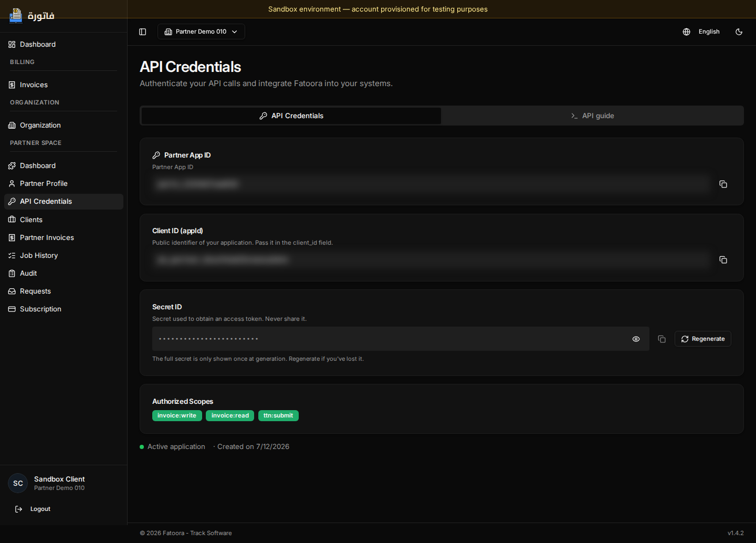Click the Job History list icon
This screenshot has width=756, height=543.
pyautogui.click(x=12, y=255)
